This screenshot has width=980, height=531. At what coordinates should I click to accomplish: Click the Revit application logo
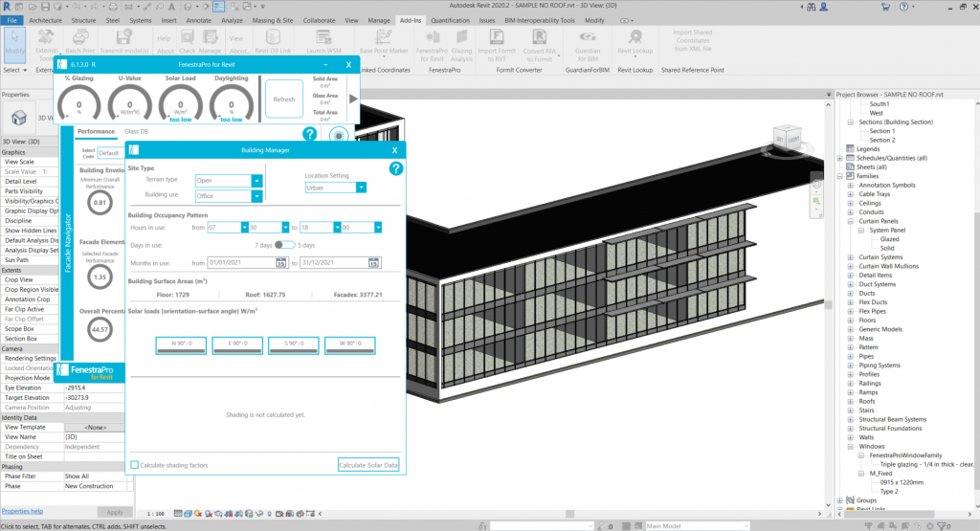coord(7,7)
